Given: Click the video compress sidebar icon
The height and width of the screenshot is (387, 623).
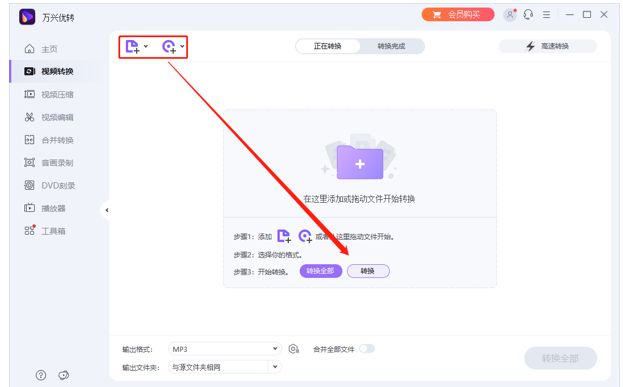Looking at the screenshot, I should click(29, 94).
